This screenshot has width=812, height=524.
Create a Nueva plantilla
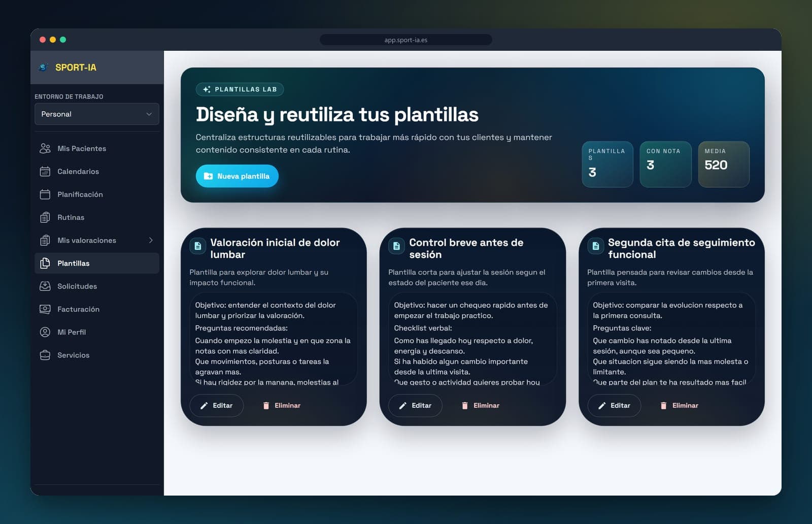coord(237,176)
